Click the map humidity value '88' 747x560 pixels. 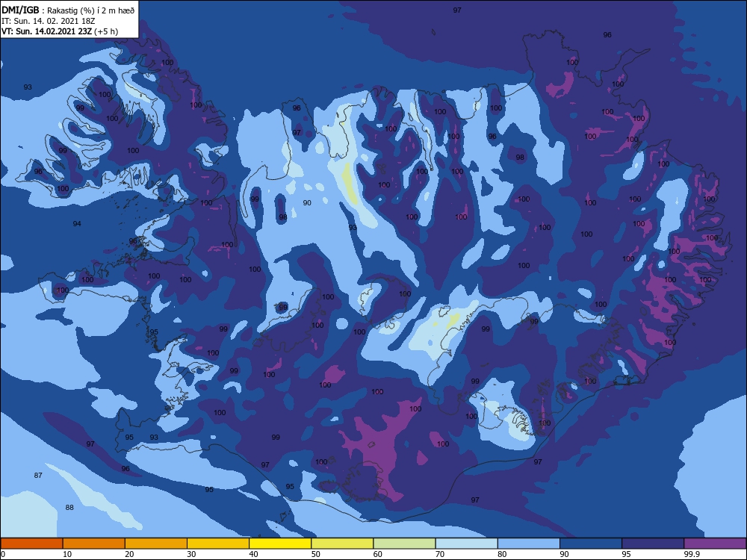[69, 508]
